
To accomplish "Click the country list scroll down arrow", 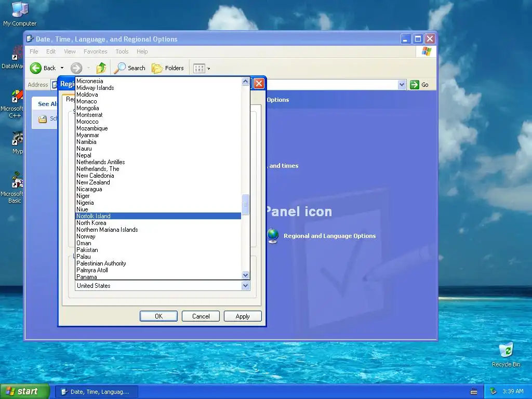I will coord(246,275).
